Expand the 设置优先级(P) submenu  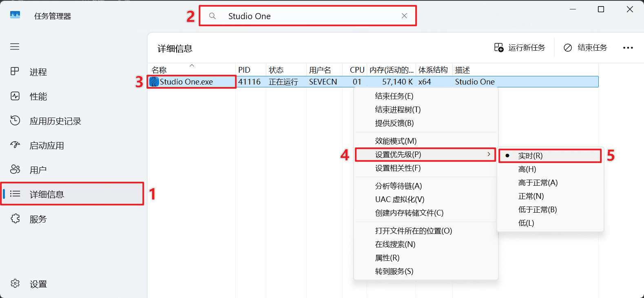[x=426, y=154]
